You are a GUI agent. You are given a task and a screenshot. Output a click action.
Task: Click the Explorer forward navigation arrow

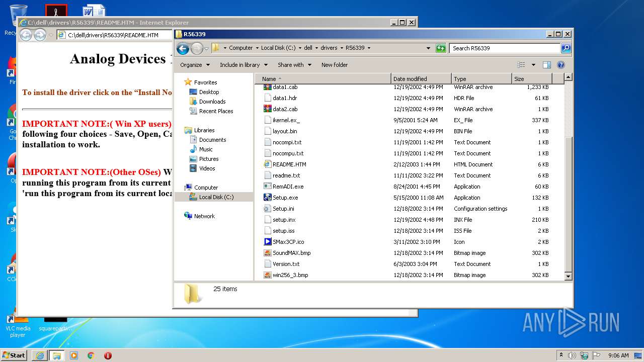pos(197,48)
